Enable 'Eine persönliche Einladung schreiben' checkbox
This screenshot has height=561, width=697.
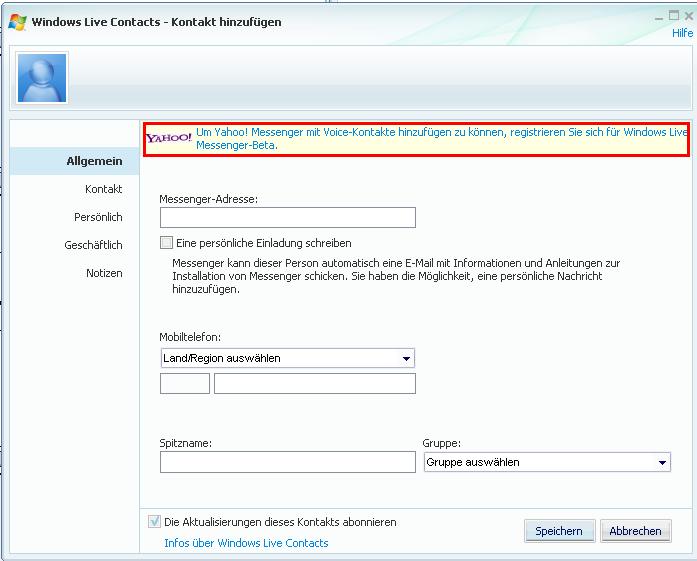(x=166, y=243)
